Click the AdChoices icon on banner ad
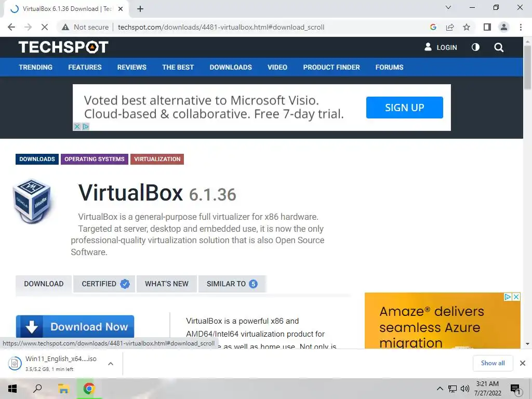 tap(86, 127)
